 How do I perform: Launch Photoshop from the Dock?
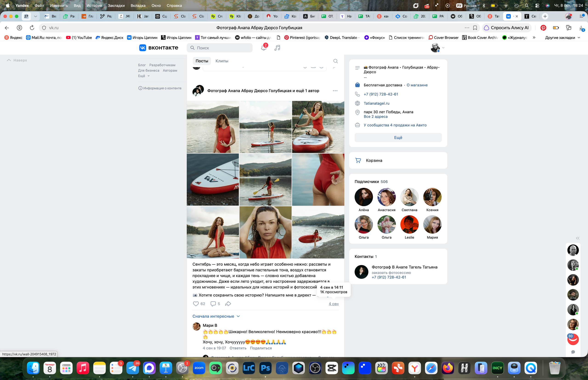click(265, 368)
